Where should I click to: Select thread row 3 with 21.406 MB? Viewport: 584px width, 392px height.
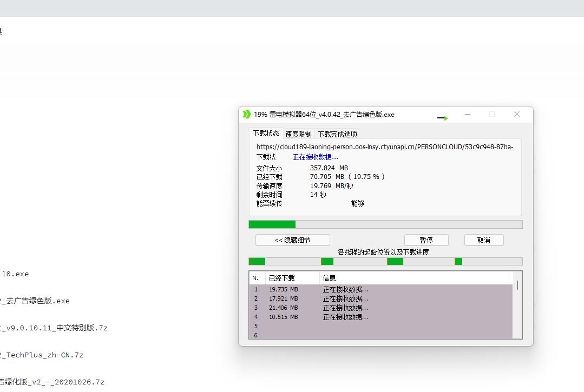point(380,308)
